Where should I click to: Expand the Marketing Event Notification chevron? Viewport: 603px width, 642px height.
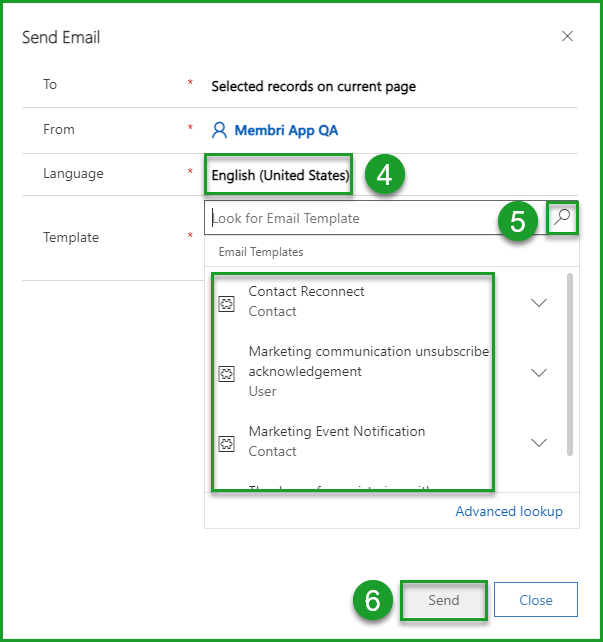(x=539, y=443)
